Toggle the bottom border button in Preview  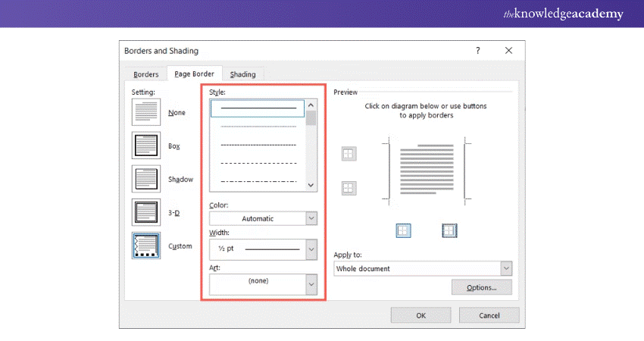(349, 187)
